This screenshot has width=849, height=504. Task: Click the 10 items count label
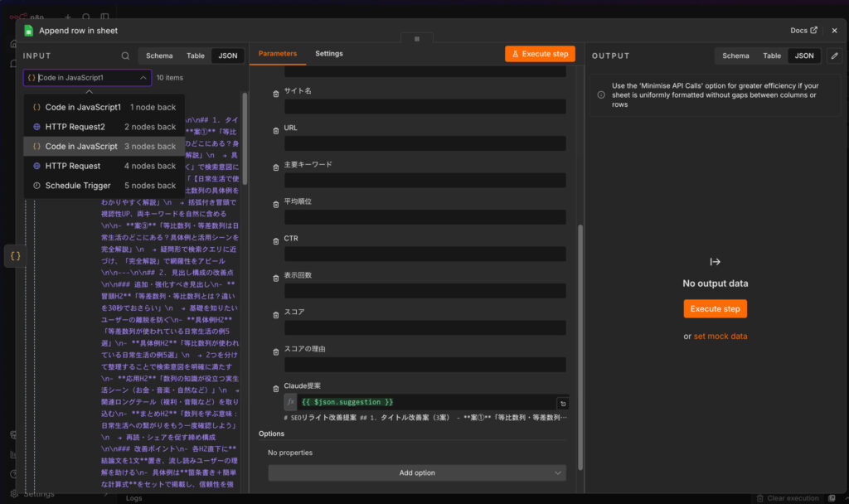click(x=169, y=78)
